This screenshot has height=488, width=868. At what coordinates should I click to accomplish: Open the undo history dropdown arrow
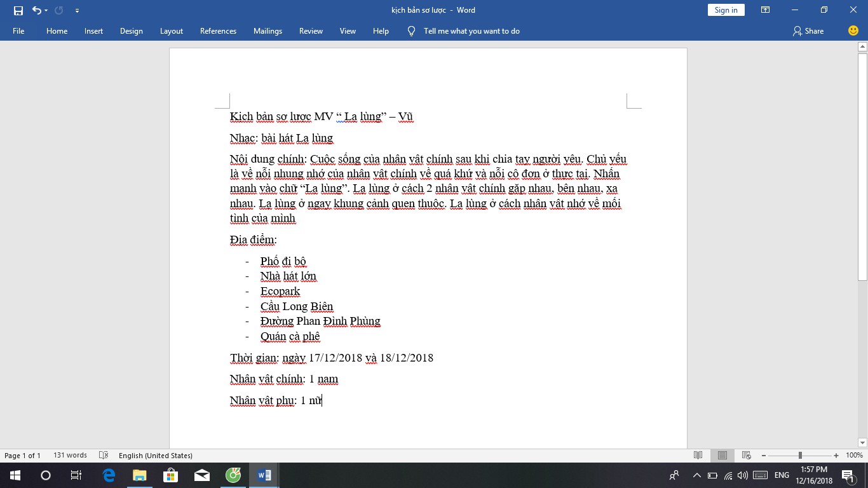click(47, 10)
